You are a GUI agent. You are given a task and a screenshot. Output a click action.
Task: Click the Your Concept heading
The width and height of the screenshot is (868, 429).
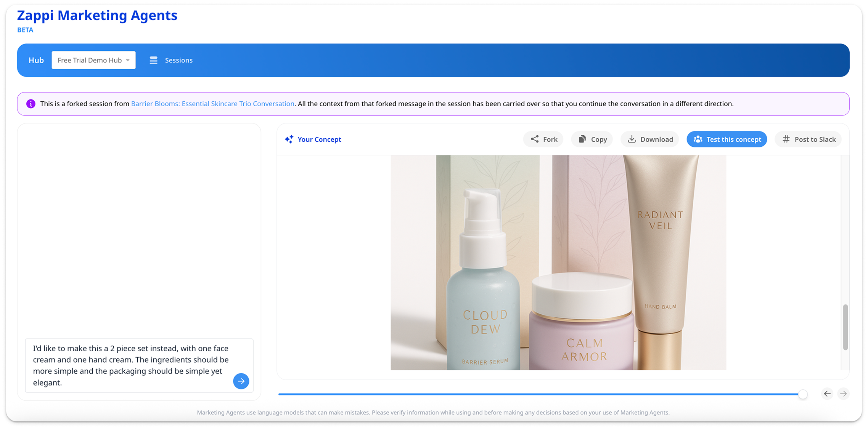coord(319,139)
